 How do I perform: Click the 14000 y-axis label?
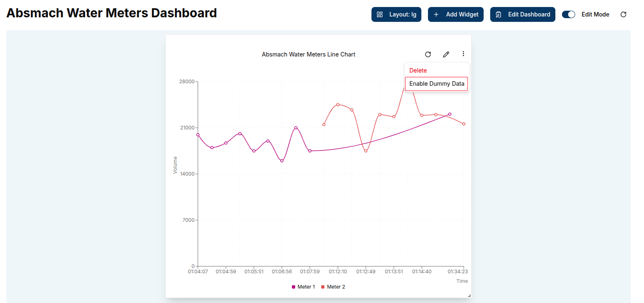tap(187, 174)
